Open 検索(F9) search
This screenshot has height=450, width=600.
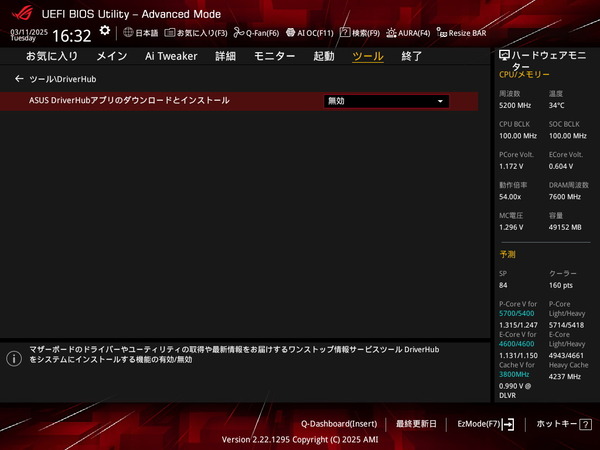(362, 33)
